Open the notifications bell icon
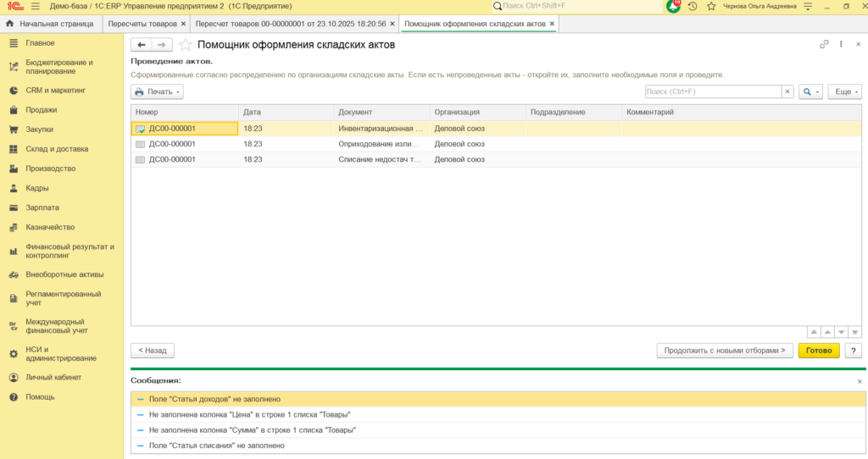 click(x=673, y=6)
